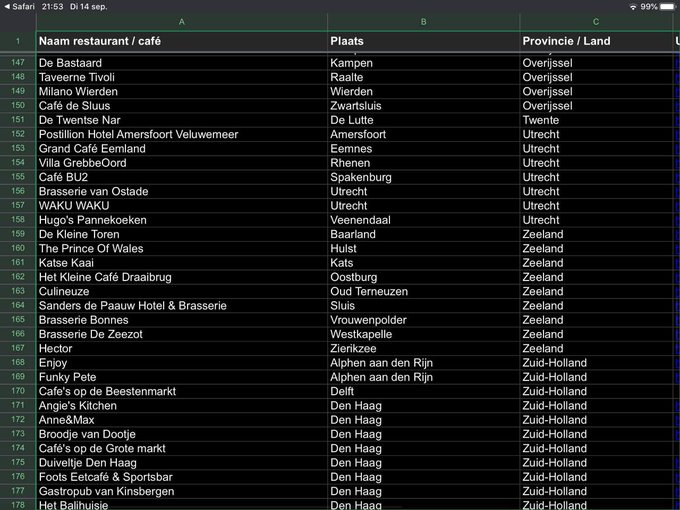This screenshot has width=680, height=510.
Task: Select row 147 header number
Action: pyautogui.click(x=18, y=63)
